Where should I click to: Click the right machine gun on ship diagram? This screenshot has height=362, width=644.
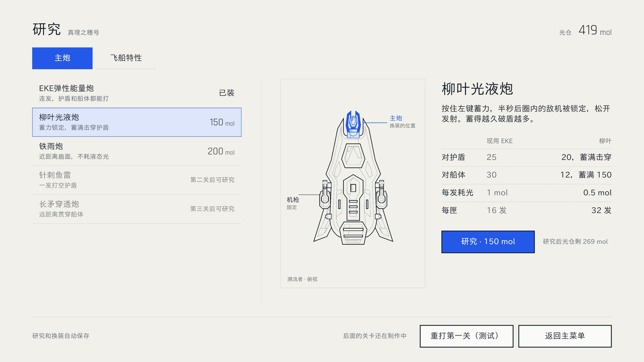pyautogui.click(x=381, y=194)
